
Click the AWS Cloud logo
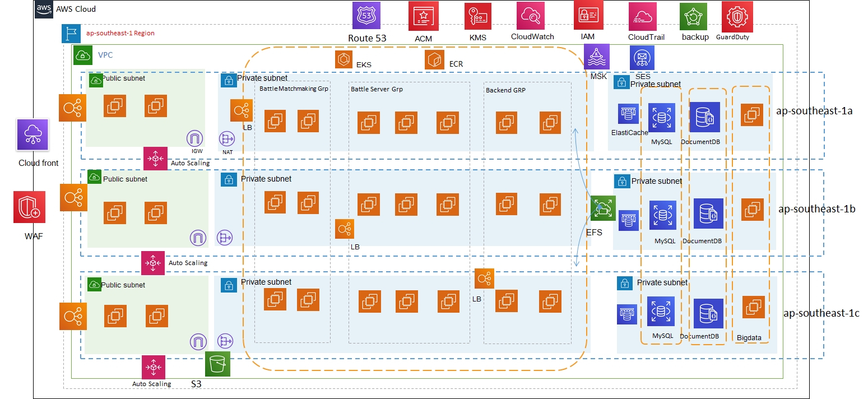click(44, 9)
